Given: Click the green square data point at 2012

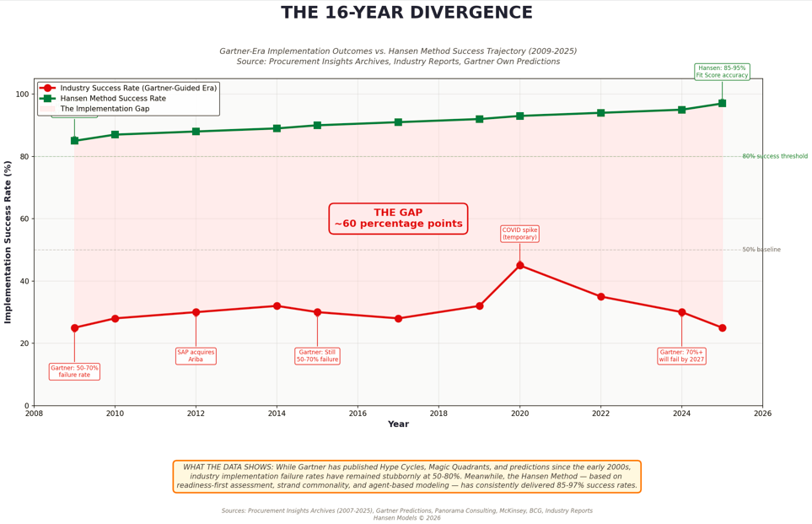Looking at the screenshot, I should pos(196,132).
